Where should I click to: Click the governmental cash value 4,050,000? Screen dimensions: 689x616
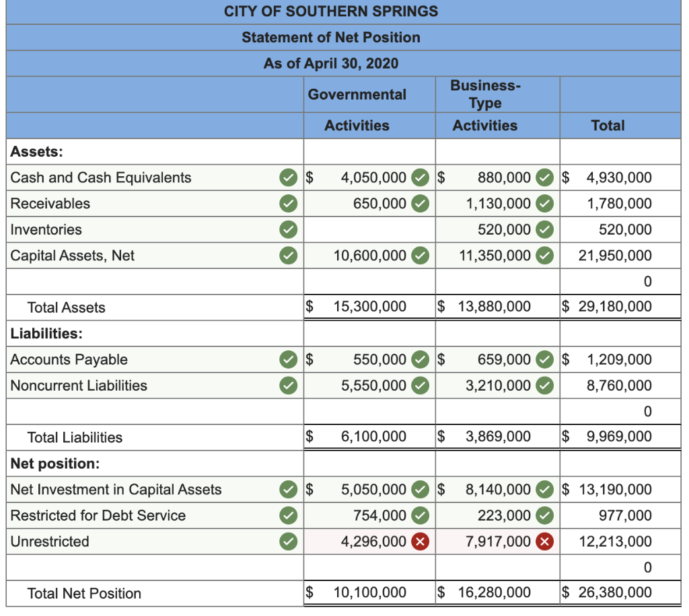pos(373,178)
